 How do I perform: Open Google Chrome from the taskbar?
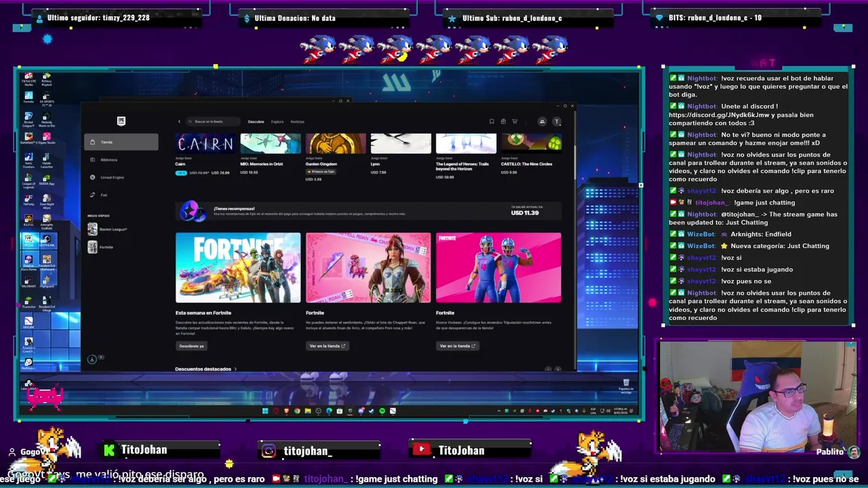[297, 411]
